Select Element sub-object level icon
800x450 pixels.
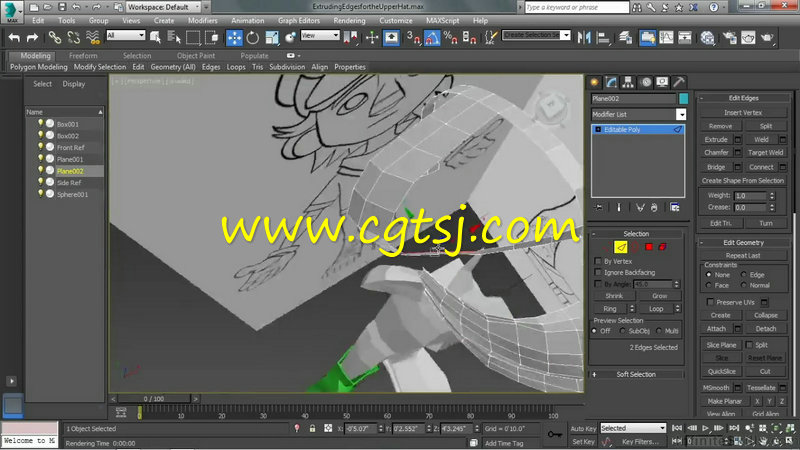[x=662, y=247]
